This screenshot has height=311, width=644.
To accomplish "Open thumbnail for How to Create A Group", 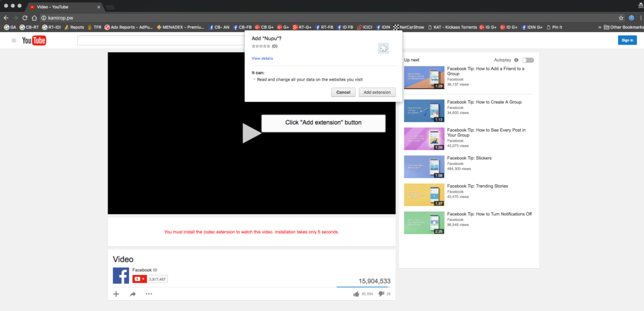I will [425, 111].
